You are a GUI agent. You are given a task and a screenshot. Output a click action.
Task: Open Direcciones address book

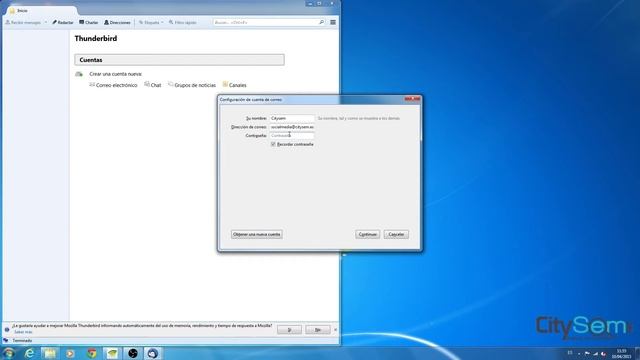click(117, 22)
